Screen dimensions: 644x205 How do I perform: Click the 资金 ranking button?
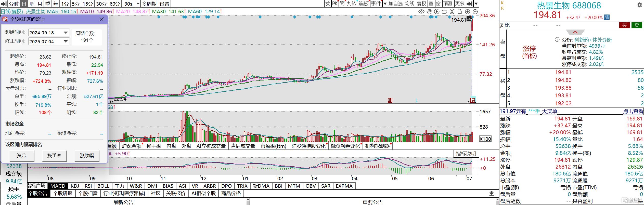pos(22,156)
